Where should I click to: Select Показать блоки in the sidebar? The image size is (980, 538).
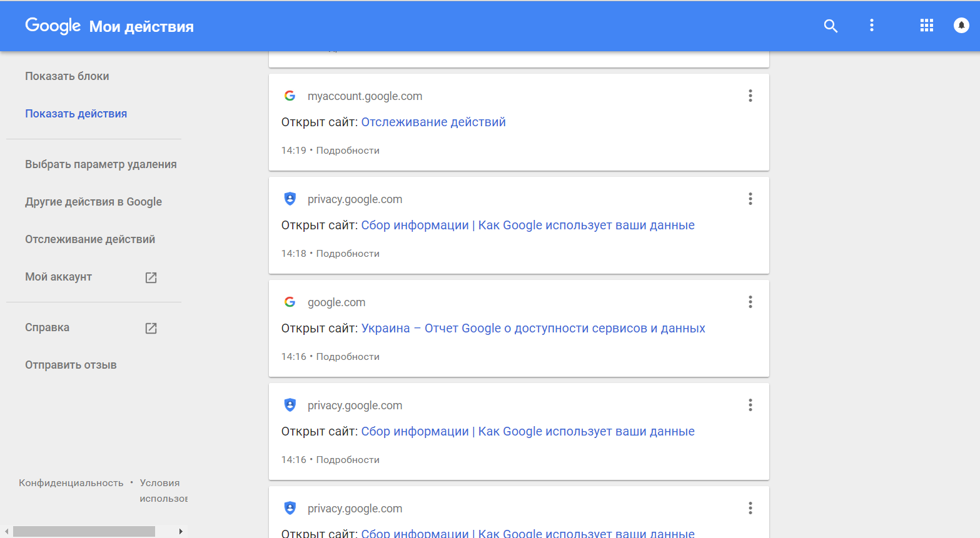click(x=67, y=76)
